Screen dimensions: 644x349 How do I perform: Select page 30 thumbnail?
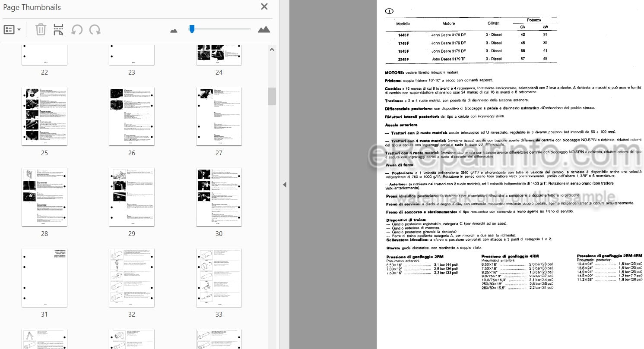pyautogui.click(x=219, y=197)
